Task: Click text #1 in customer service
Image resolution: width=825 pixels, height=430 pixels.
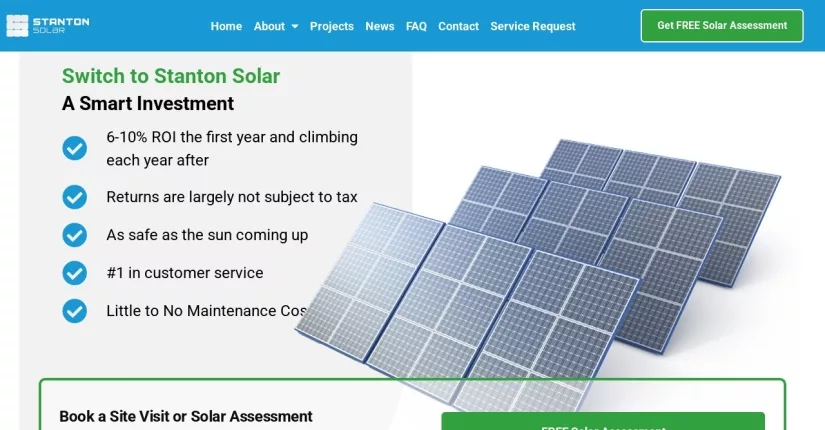Action: pos(185,273)
